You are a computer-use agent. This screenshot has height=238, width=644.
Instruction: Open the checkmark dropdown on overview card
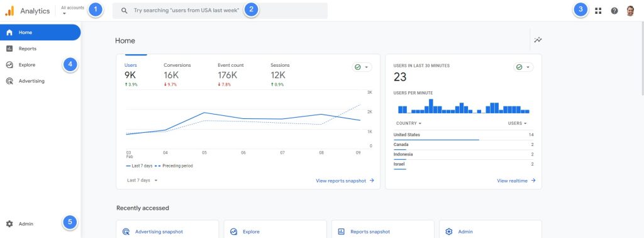[x=362, y=67]
